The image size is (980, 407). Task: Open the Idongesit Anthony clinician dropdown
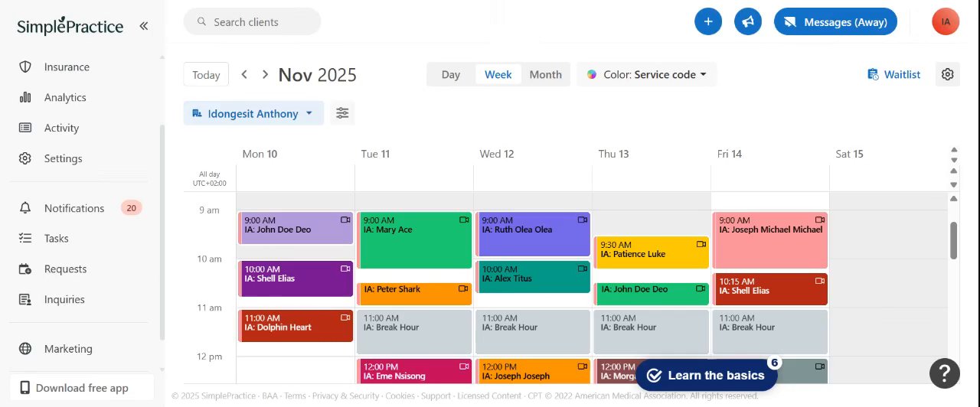point(253,113)
